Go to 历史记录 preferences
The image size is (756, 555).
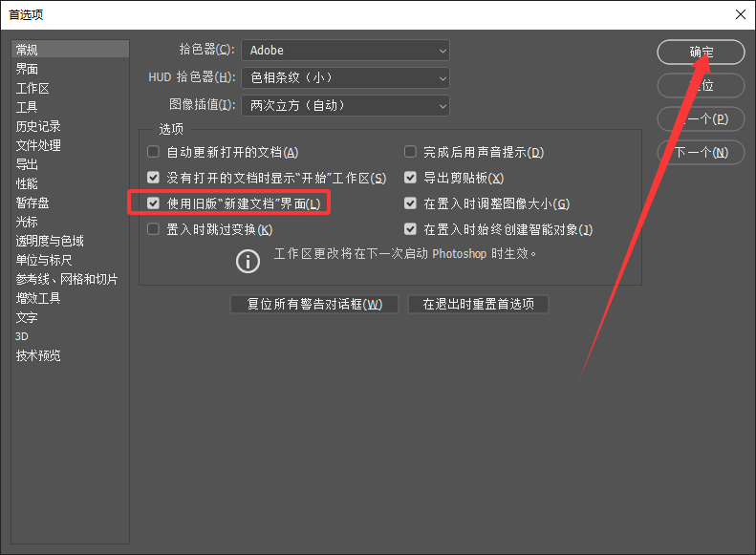click(71, 126)
